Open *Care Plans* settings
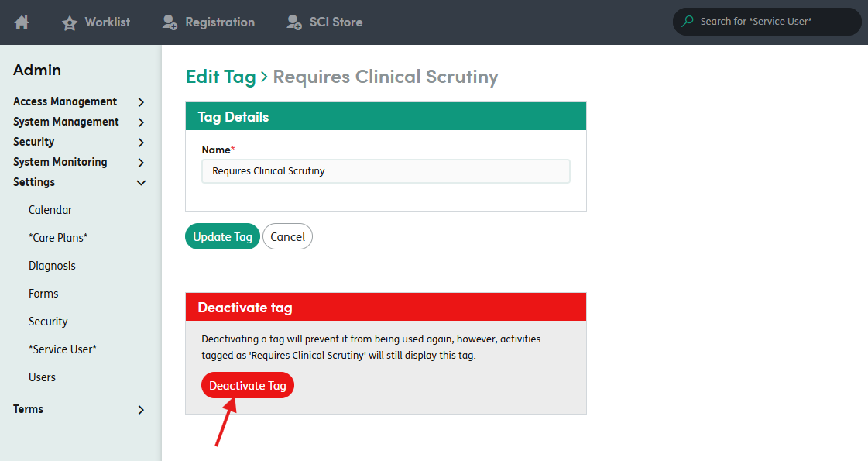The width and height of the screenshot is (868, 461). 58,238
